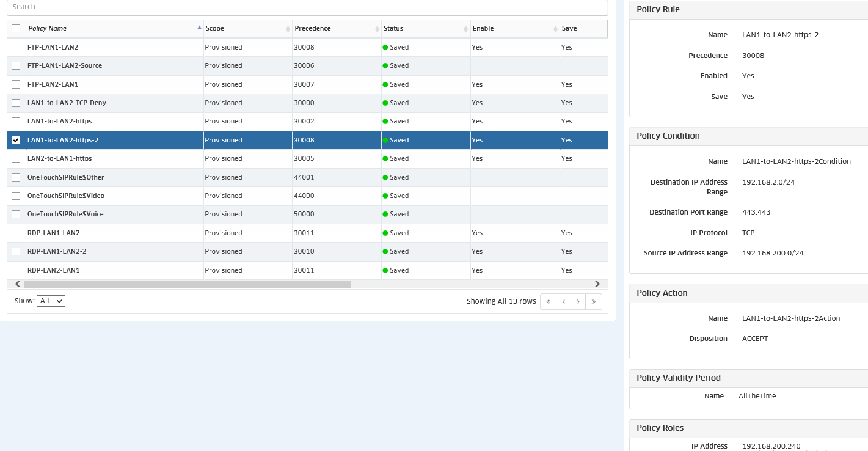Uncheck the LAN1-to-LAN2-https-2 policy checkbox
This screenshot has height=451, width=868.
(16, 140)
